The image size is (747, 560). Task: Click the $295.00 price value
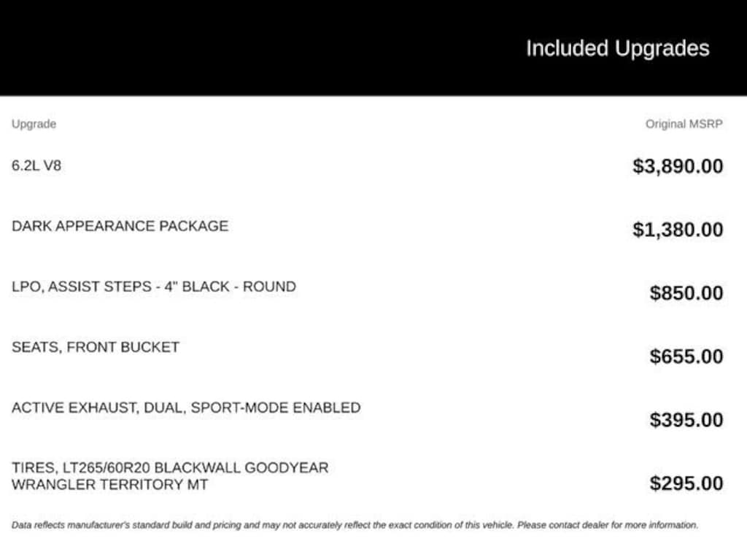[x=686, y=483]
